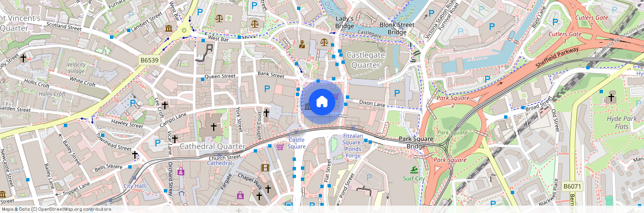Select the steps icon below West Bar

pyautogui.click(x=204, y=53)
